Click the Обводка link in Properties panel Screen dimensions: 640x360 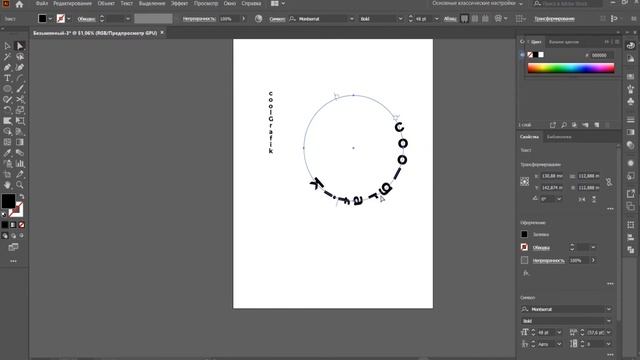point(541,248)
